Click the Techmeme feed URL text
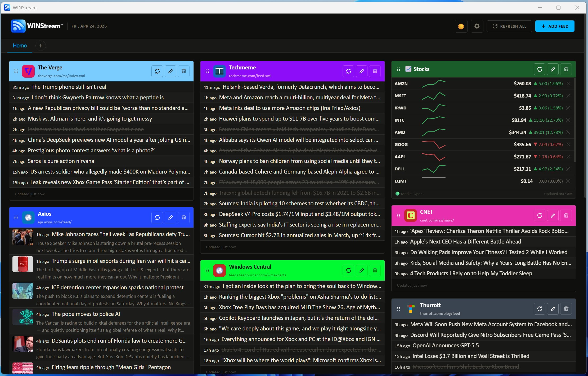Screen dimensions: 588x376 coord(250,76)
